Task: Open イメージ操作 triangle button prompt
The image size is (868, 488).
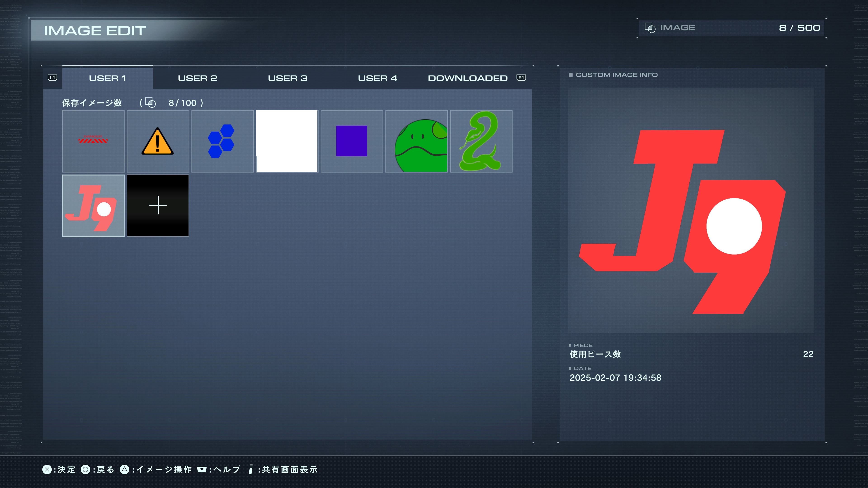Action: 156,469
